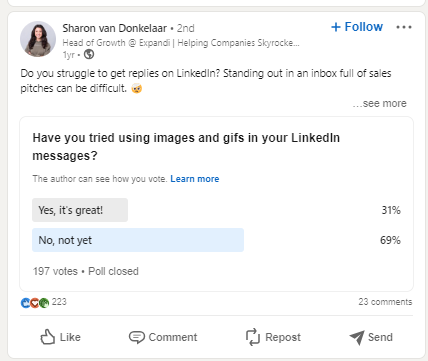
Task: Click the paper plane Send icon
Action: (x=357, y=338)
